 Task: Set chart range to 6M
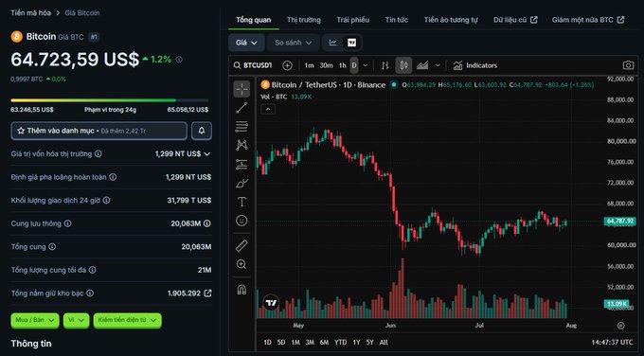coord(324,342)
